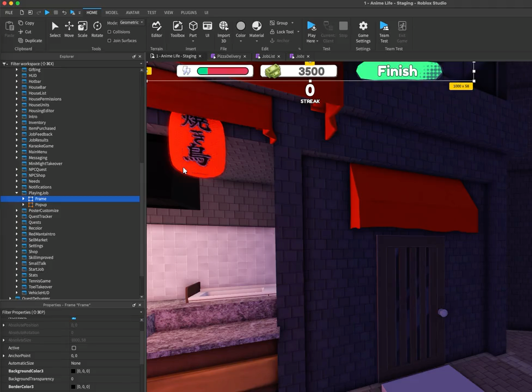The height and width of the screenshot is (392, 532).
Task: Collapse the PlayingJob tree item
Action: pyautogui.click(x=18, y=193)
